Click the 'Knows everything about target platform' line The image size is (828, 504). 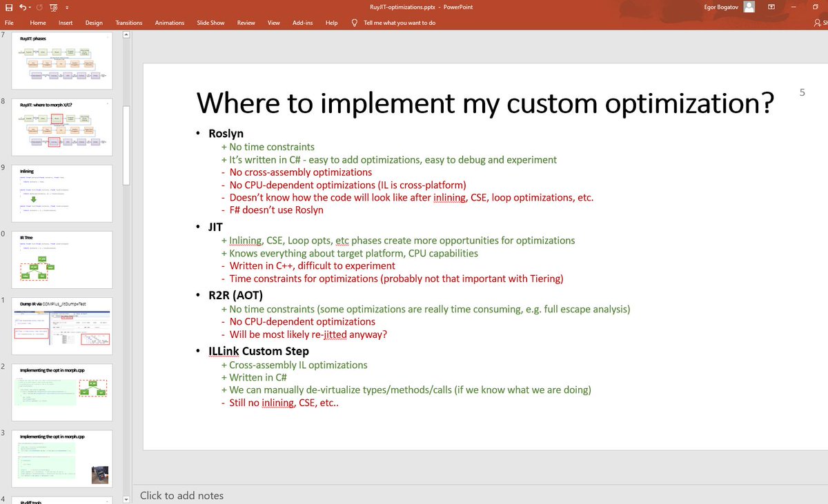350,253
